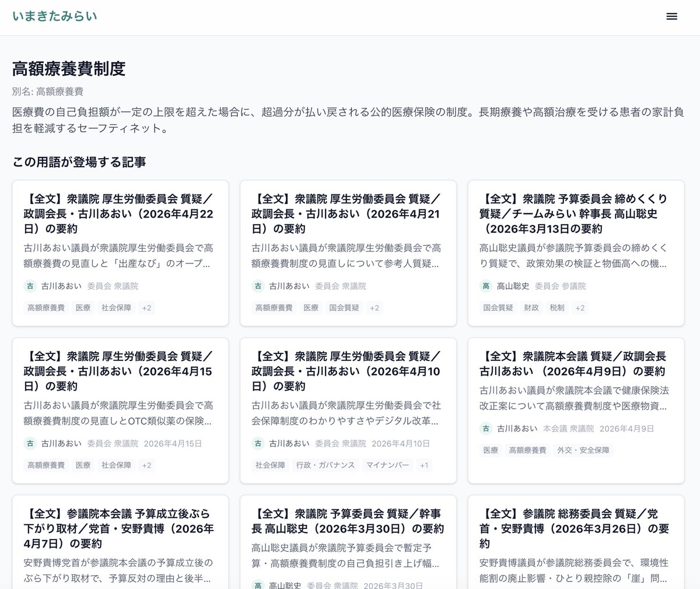Image resolution: width=700 pixels, height=589 pixels.
Task: Select 社会保障 tag in 4月15日 card
Action: 117,465
